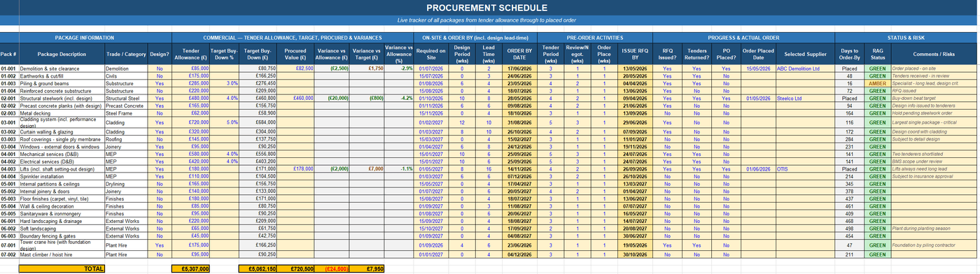This screenshot has width=980, height=274.
Task: Click the 'Mechanical services (D&B)' cell
Action: click(61, 154)
